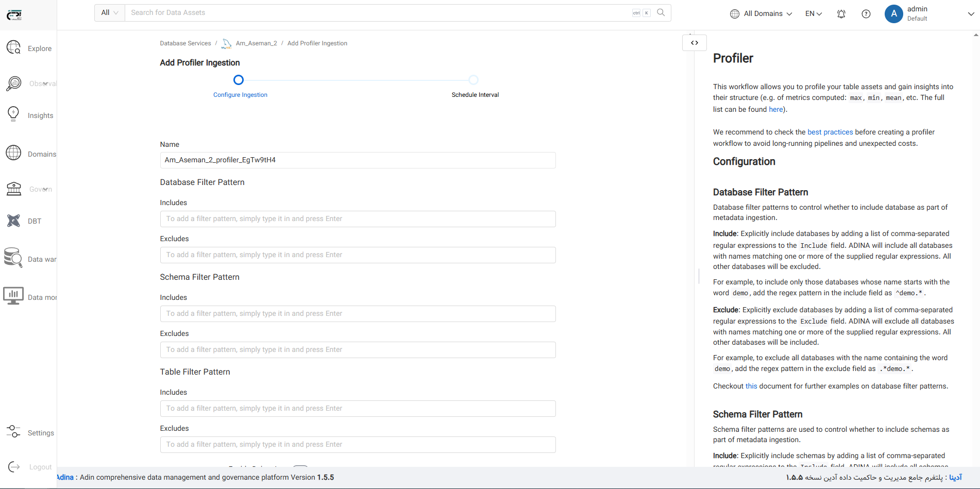Viewport: 980px width, 489px height.
Task: Open the Insights lightbulb icon
Action: click(14, 114)
